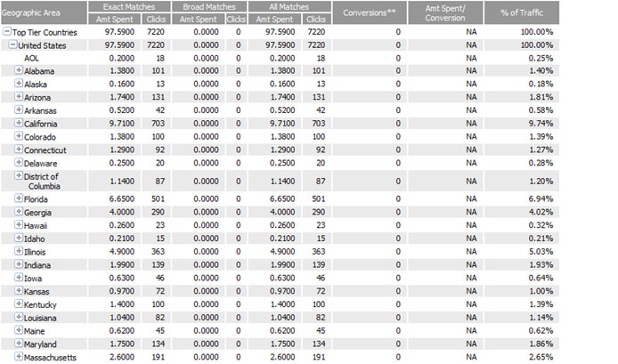Select the Florida state name
The image size is (618, 364).
pos(36,199)
